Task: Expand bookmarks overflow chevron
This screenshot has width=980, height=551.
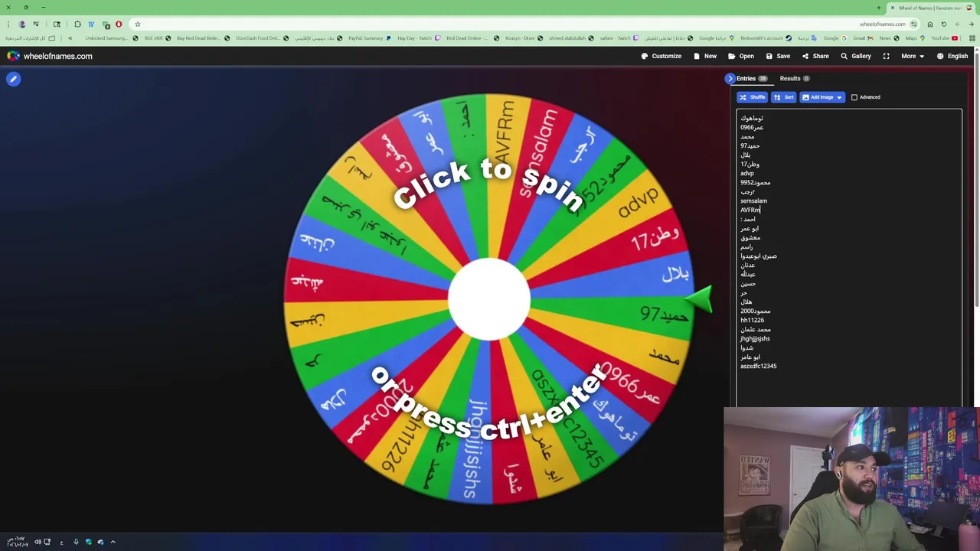Action: [70, 38]
